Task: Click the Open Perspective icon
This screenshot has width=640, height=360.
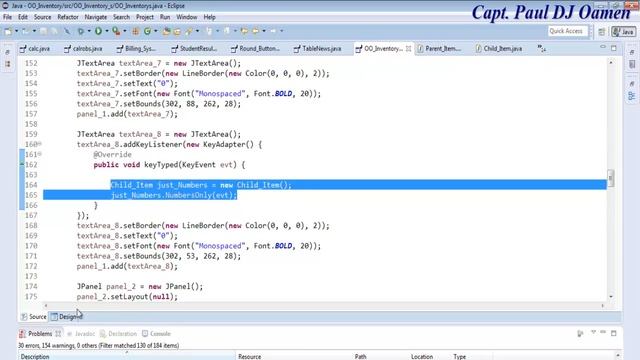Action: tap(602, 32)
